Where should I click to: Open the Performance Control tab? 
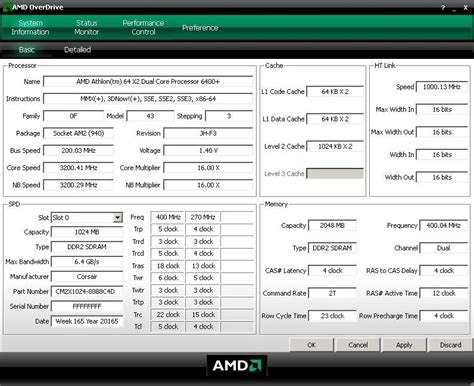[x=143, y=27]
